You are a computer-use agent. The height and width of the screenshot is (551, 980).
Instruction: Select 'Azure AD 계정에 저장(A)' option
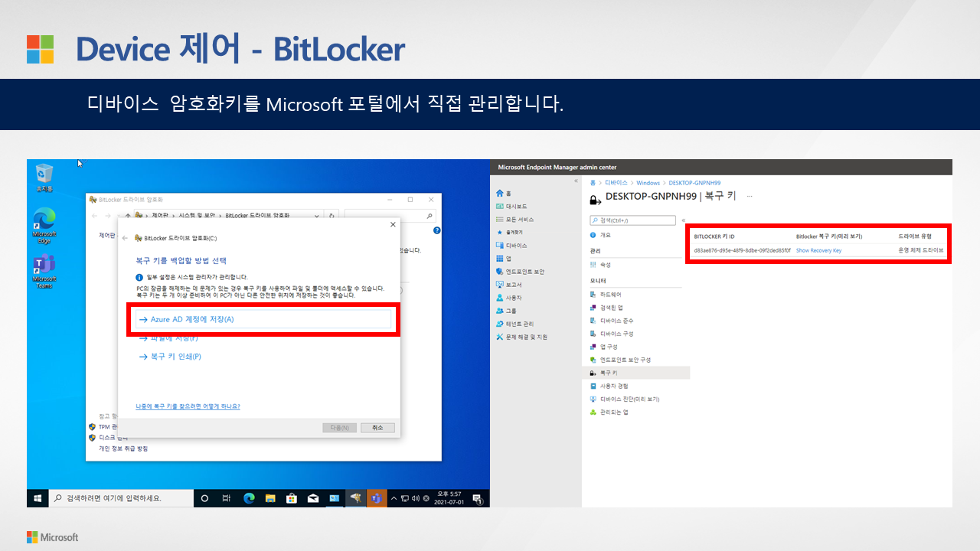click(x=263, y=319)
